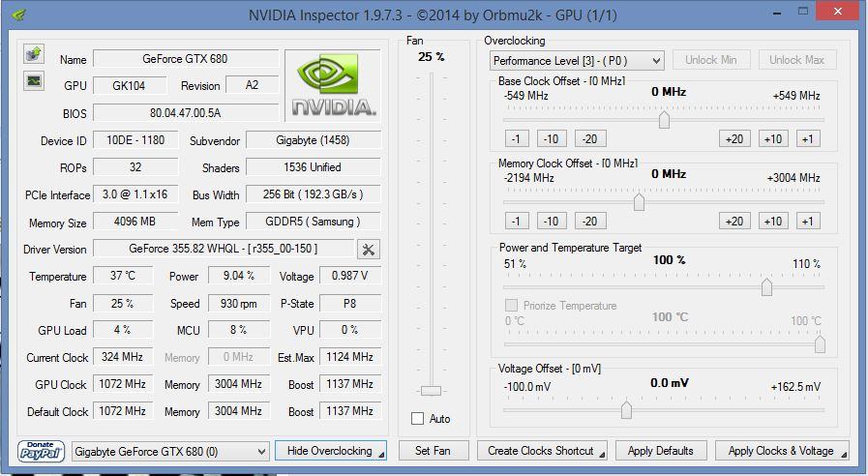Click Memory Size value 4096 MB
Viewport: 868px width, 476px height.
pos(135,222)
